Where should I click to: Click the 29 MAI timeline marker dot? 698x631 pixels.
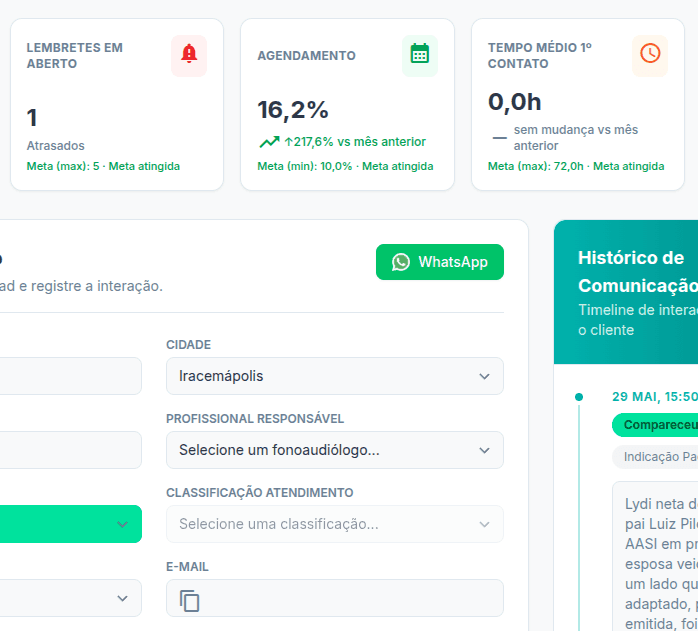click(579, 397)
